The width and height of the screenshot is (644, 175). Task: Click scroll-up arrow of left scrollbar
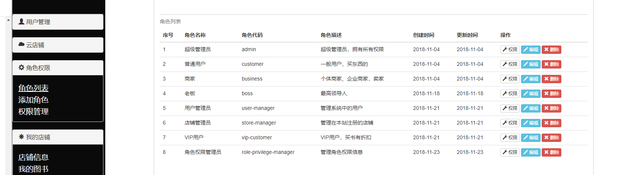click(x=8, y=20)
